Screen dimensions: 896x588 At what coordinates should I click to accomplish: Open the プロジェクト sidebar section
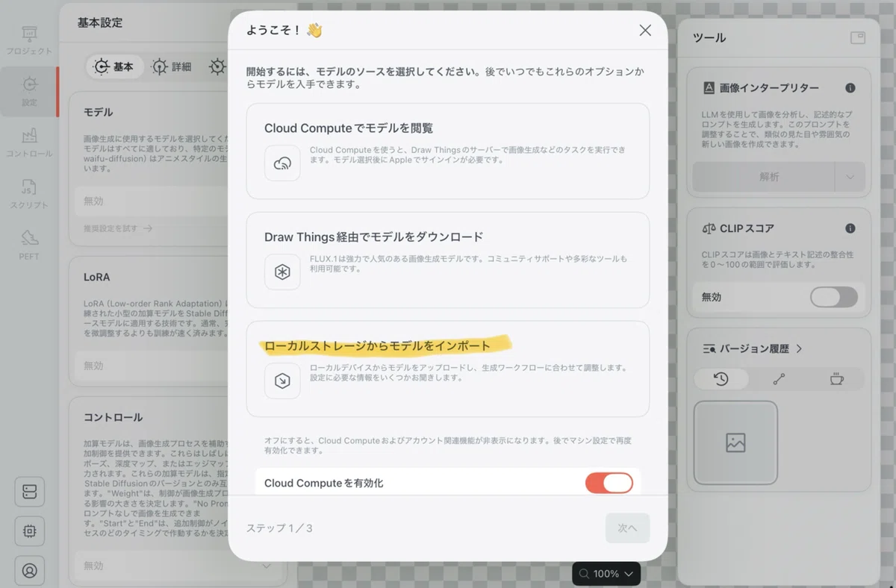[x=29, y=40]
